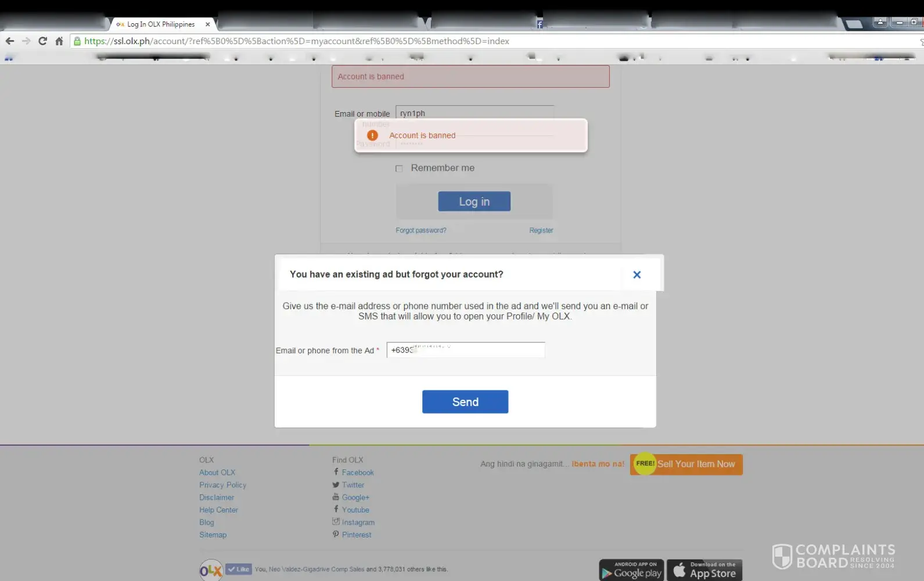924x581 pixels.
Task: Open the Privacy Policy link
Action: [x=222, y=485]
